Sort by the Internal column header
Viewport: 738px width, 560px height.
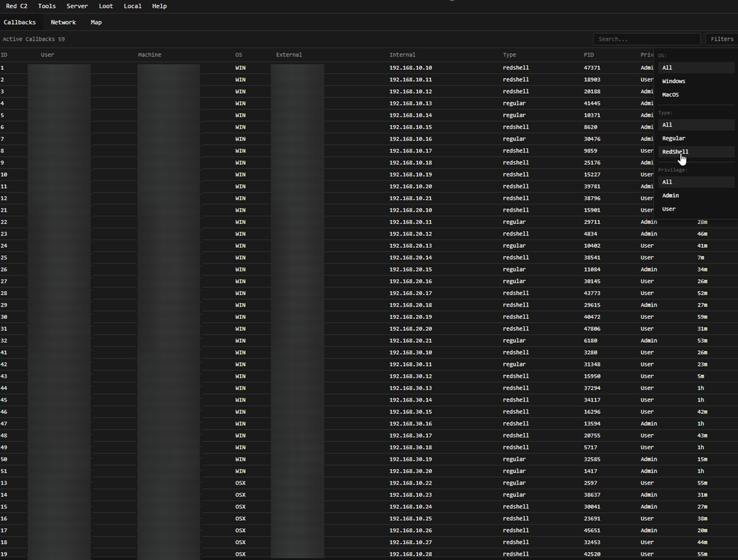(402, 55)
